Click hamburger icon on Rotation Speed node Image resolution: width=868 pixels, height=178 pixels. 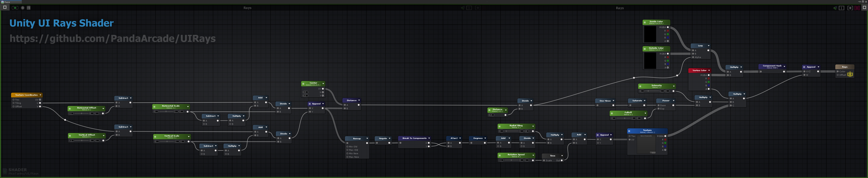[x=500, y=155]
